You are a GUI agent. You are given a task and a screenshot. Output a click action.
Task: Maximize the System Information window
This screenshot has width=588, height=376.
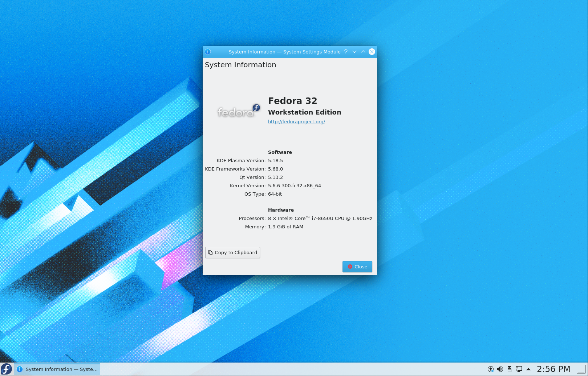(363, 52)
